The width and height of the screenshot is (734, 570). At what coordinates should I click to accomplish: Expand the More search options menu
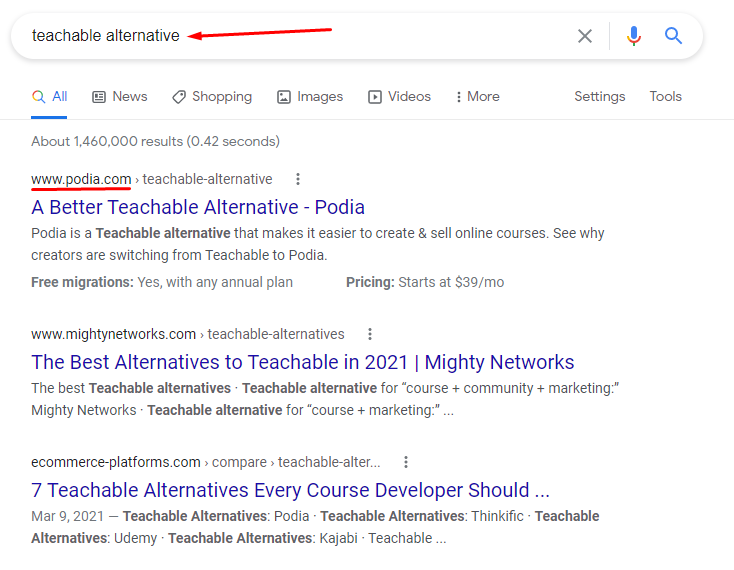pyautogui.click(x=477, y=96)
